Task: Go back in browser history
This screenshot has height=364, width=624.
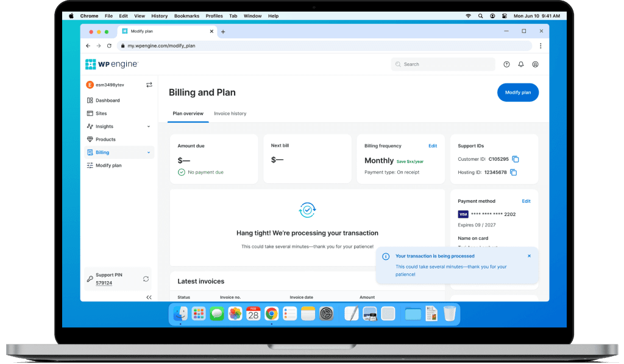Action: (88, 46)
